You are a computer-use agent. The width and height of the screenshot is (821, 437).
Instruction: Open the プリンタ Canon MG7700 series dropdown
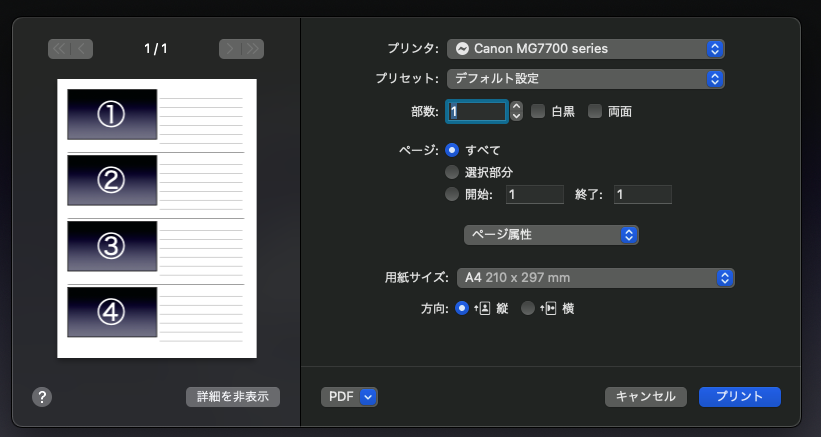585,49
